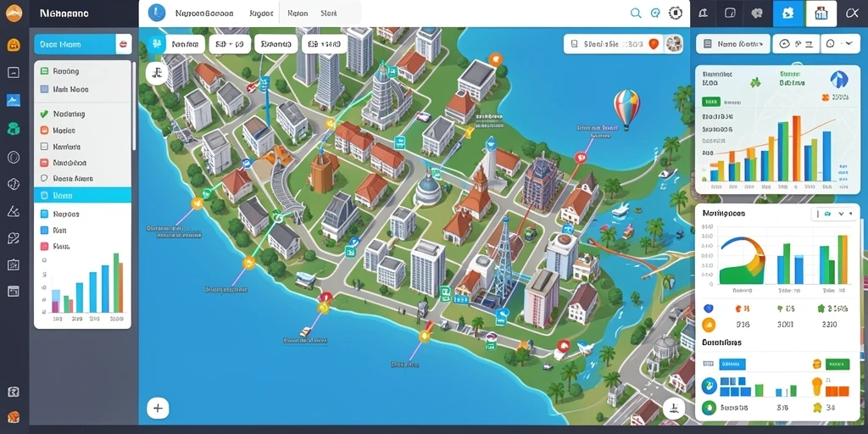
Task: Click the magnifier search icon in top bar
Action: coord(636,14)
